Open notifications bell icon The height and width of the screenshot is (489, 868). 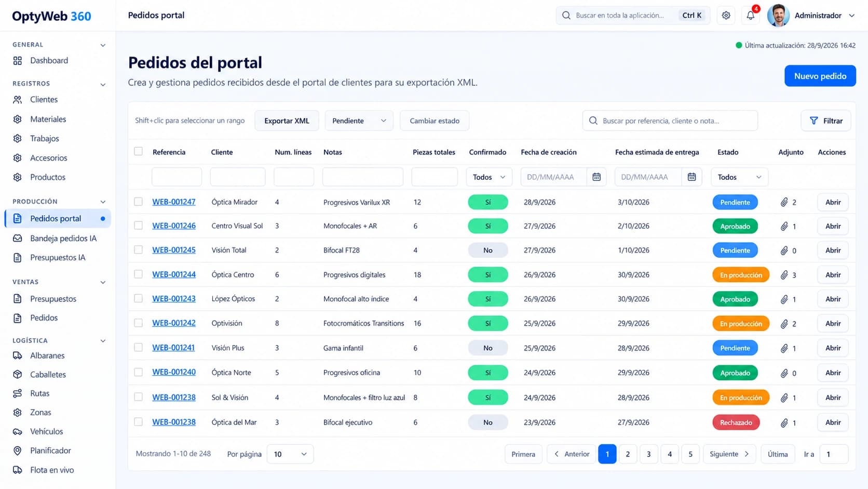tap(750, 16)
